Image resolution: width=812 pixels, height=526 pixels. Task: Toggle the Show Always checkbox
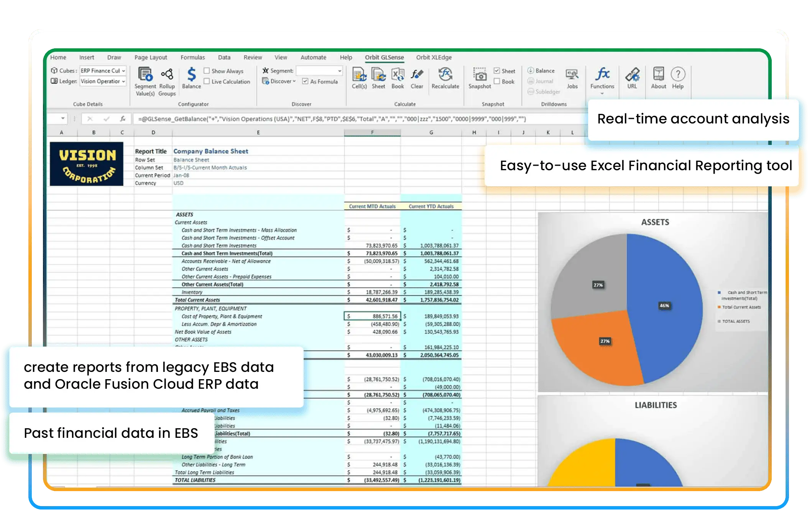pyautogui.click(x=207, y=71)
